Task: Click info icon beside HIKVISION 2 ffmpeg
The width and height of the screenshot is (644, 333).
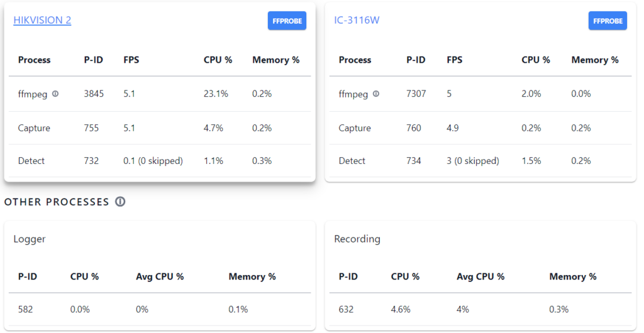Action: point(55,94)
